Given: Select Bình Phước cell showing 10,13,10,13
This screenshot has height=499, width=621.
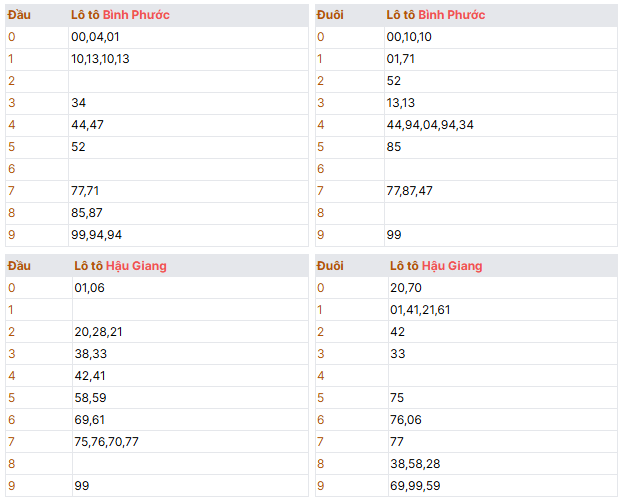Looking at the screenshot, I should [100, 58].
